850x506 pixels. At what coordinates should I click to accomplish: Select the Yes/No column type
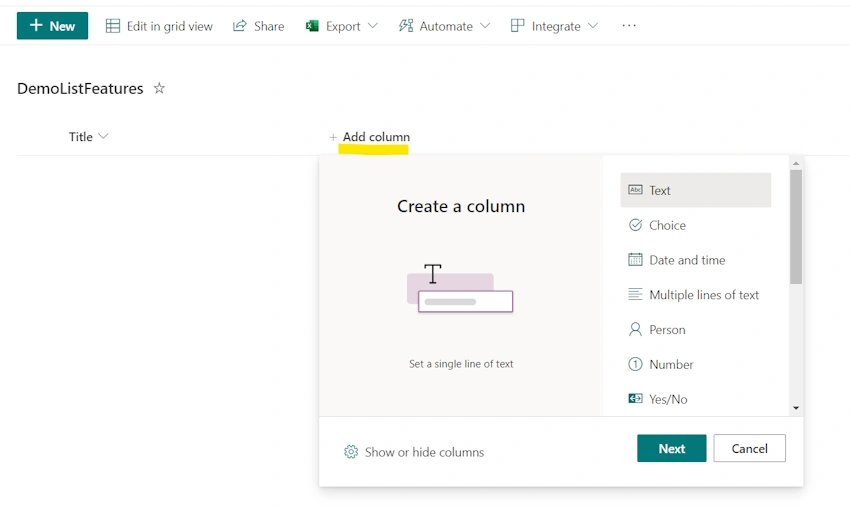click(696, 399)
